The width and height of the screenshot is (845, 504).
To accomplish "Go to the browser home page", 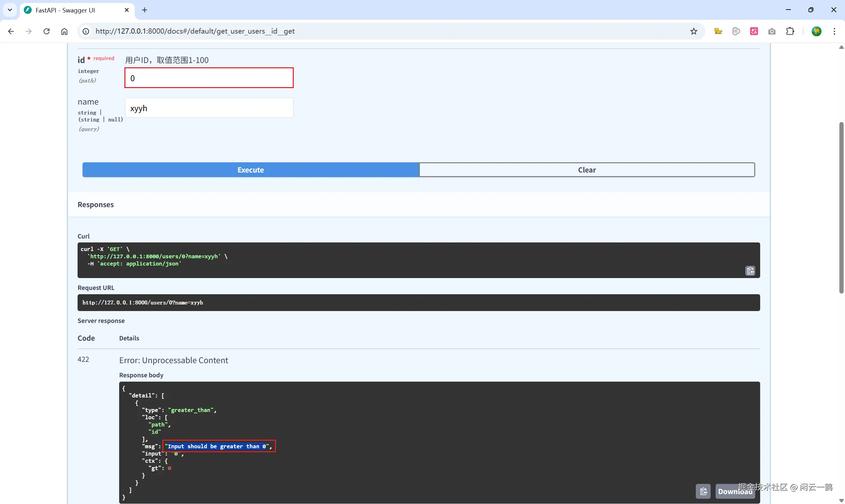I will click(64, 31).
